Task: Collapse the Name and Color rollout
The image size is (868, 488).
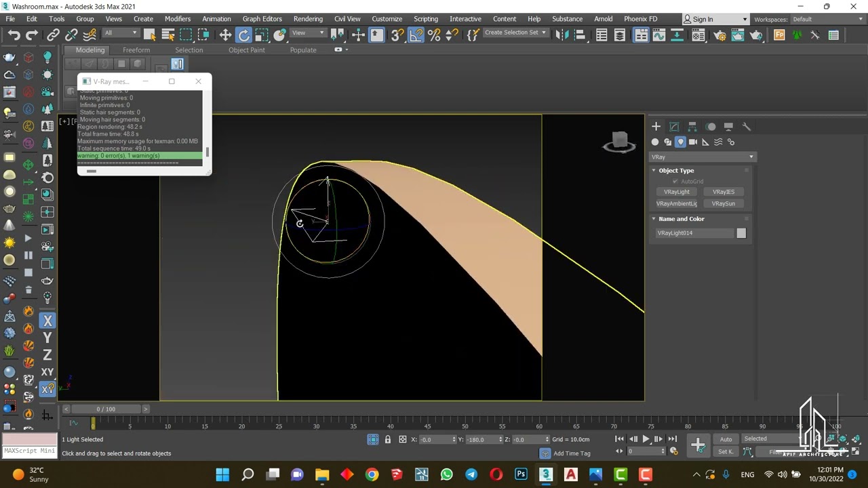Action: pos(681,219)
